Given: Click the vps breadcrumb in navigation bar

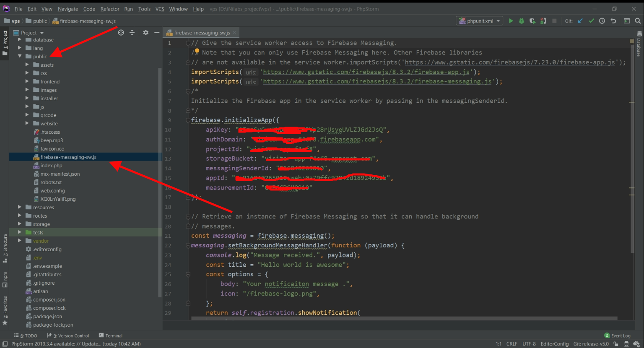Looking at the screenshot, I should coord(12,21).
